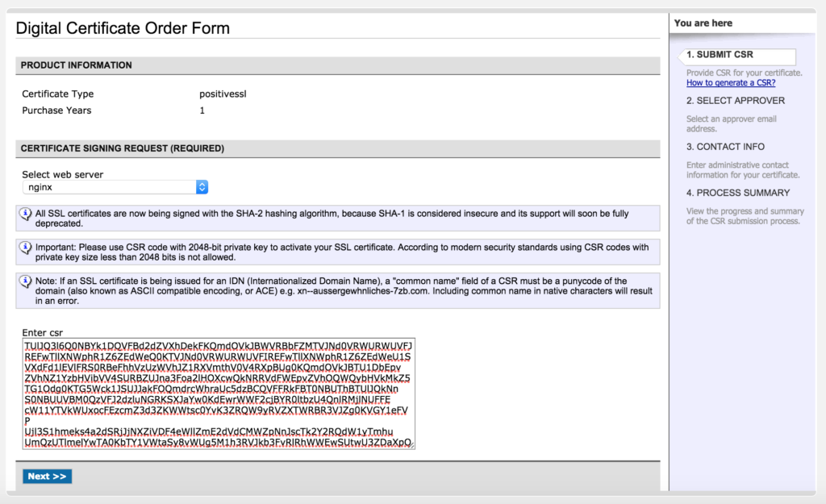The width and height of the screenshot is (826, 504).
Task: Click the 'You are here' sidebar header
Action: pyautogui.click(x=703, y=23)
